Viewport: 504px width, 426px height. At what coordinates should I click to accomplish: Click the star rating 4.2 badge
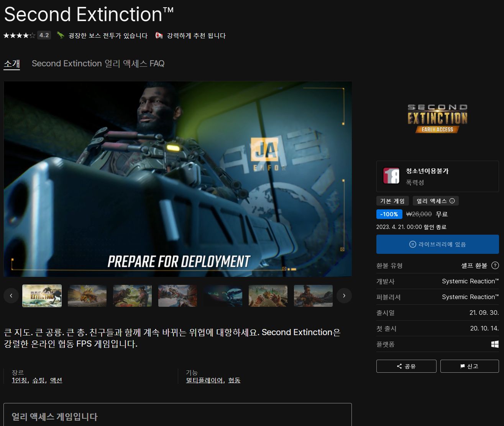tap(44, 35)
